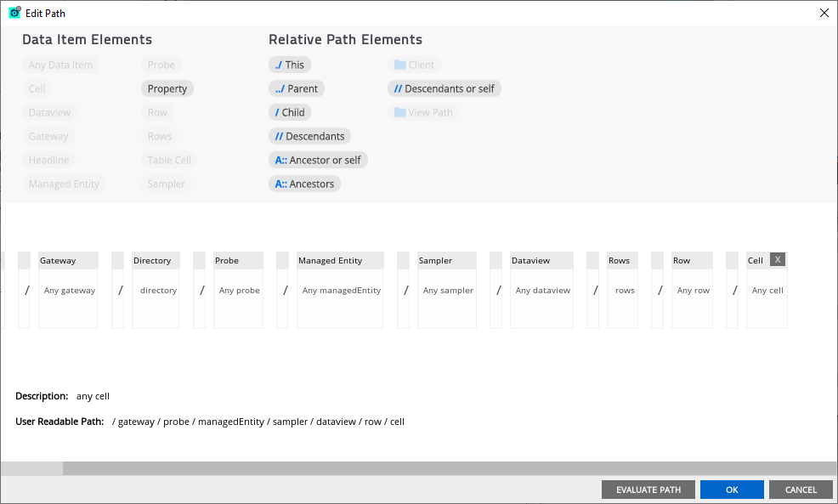838x504 pixels.
Task: Add the Ancestors path element
Action: 304,184
